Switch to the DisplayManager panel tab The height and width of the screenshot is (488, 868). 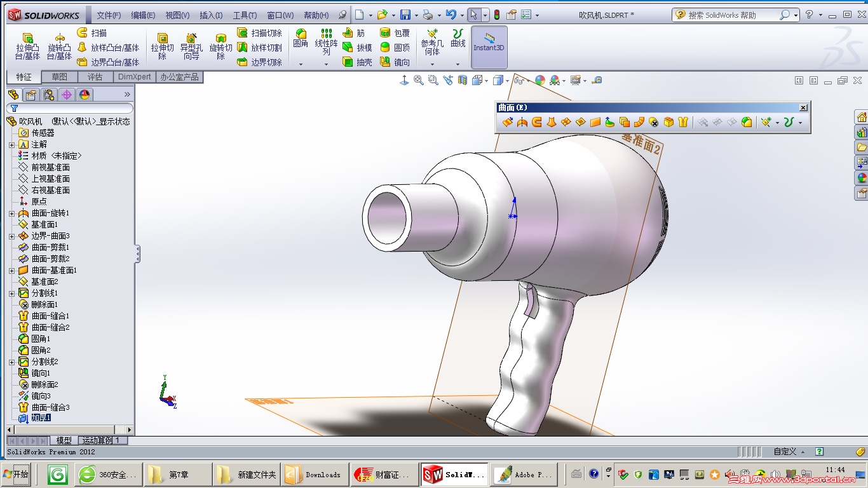pos(84,95)
